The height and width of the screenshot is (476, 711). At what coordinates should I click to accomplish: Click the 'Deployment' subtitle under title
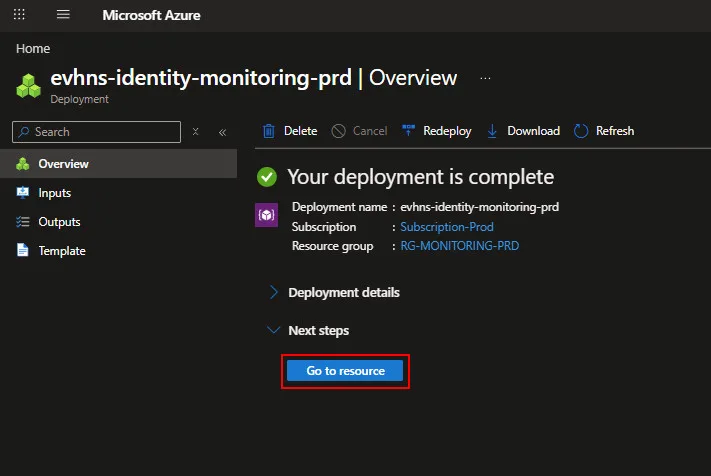pyautogui.click(x=79, y=99)
